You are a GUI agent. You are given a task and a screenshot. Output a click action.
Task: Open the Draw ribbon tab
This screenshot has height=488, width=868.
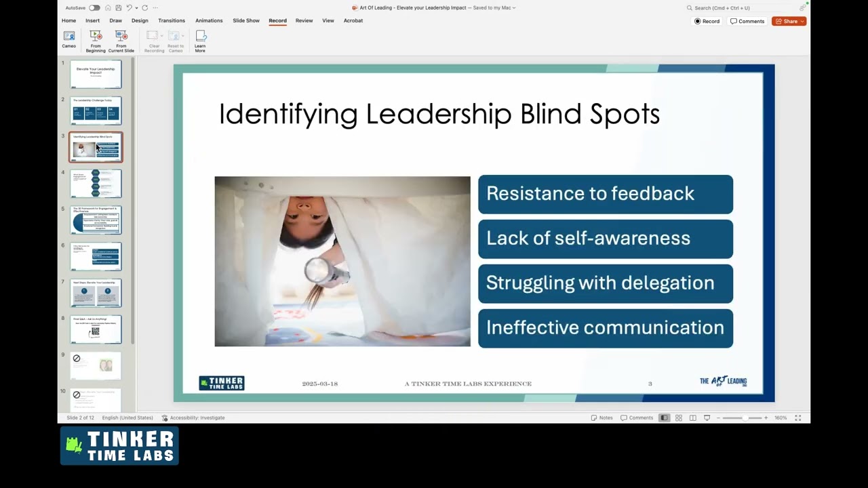(x=116, y=20)
